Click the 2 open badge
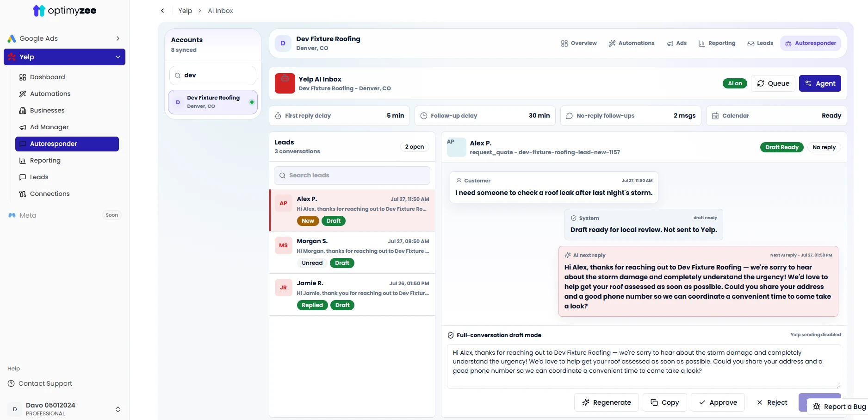The height and width of the screenshot is (420, 868). click(x=415, y=147)
